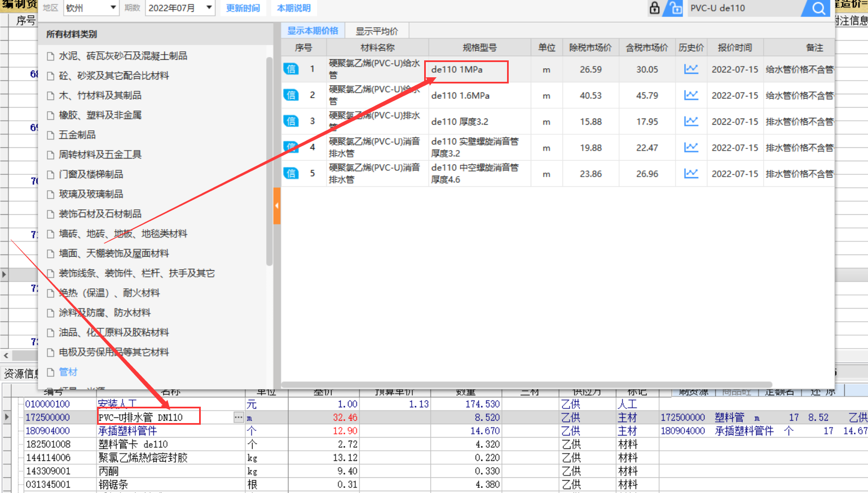Image resolution: width=868 pixels, height=493 pixels.
Task: Click the 信 icon for row 5
Action: [291, 173]
